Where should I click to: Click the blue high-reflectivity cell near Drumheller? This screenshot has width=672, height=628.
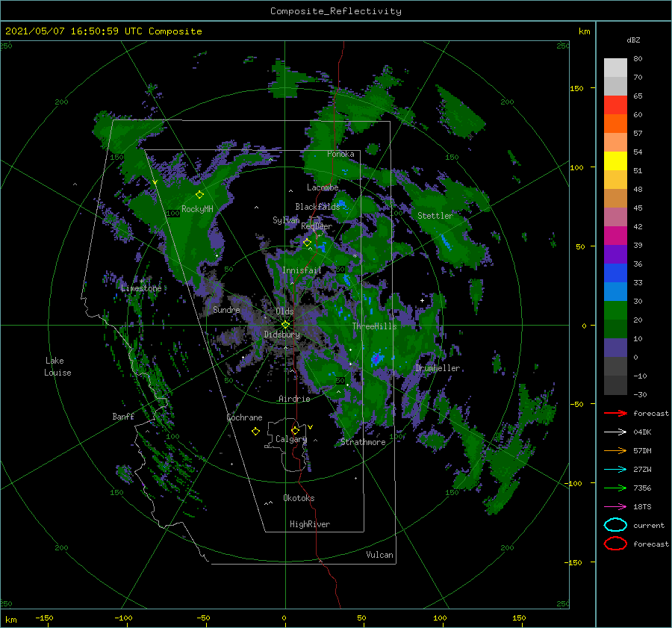coord(377,358)
